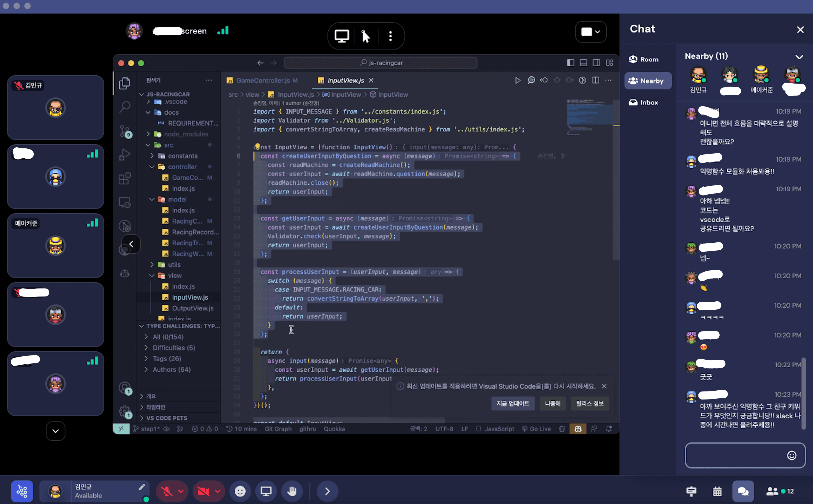Close the Chat panel
Image resolution: width=813 pixels, height=504 pixels.
click(x=800, y=30)
